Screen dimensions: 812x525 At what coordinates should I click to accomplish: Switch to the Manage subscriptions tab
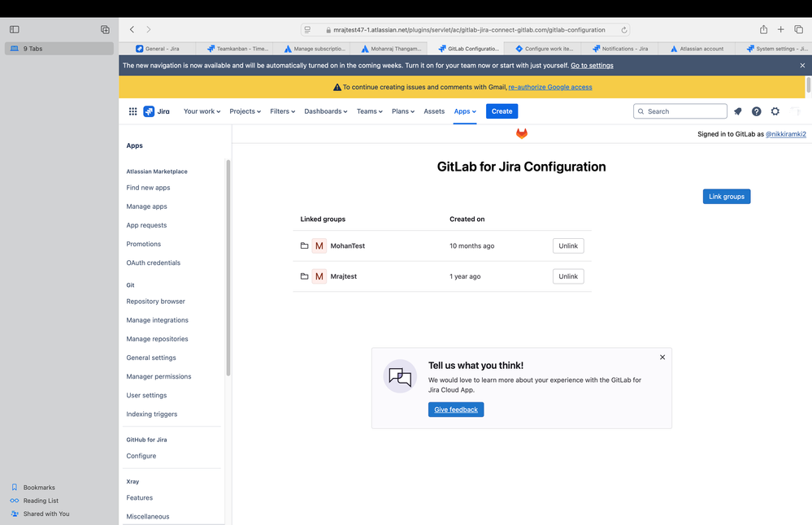(311, 49)
